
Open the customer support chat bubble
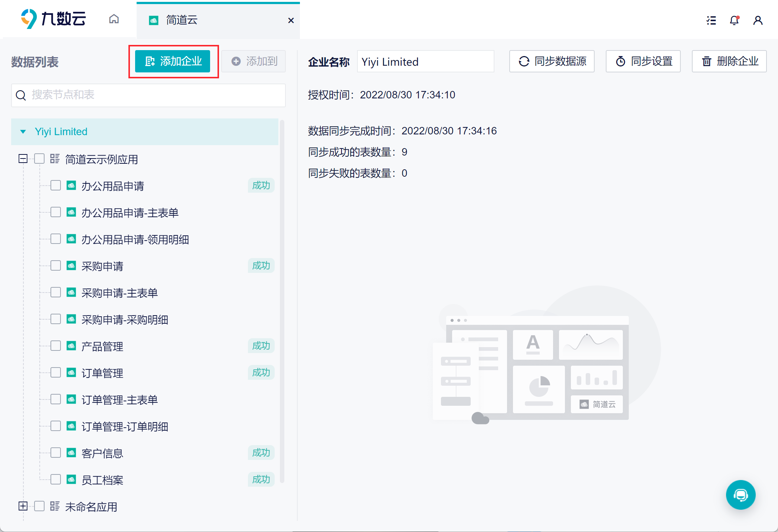[741, 495]
